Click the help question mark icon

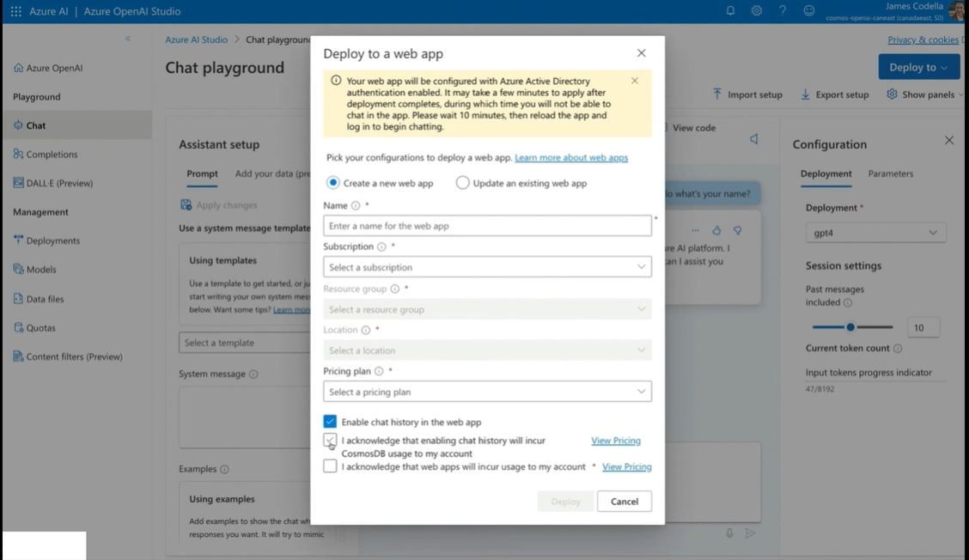point(783,11)
